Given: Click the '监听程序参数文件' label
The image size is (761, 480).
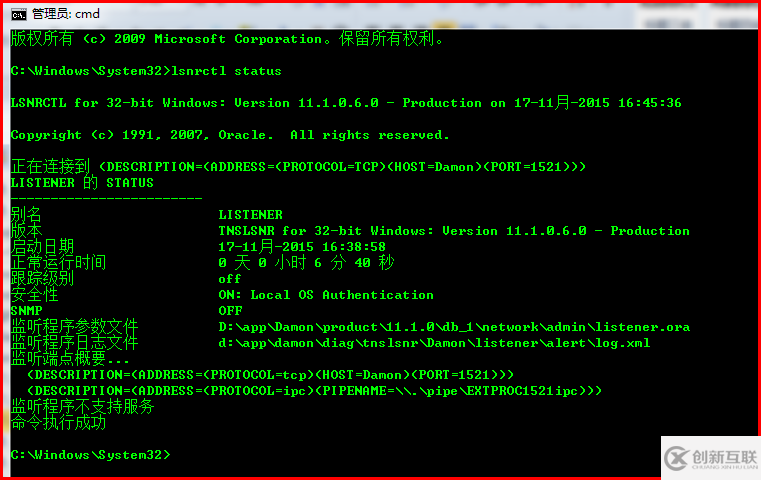Looking at the screenshot, I should tap(74, 327).
